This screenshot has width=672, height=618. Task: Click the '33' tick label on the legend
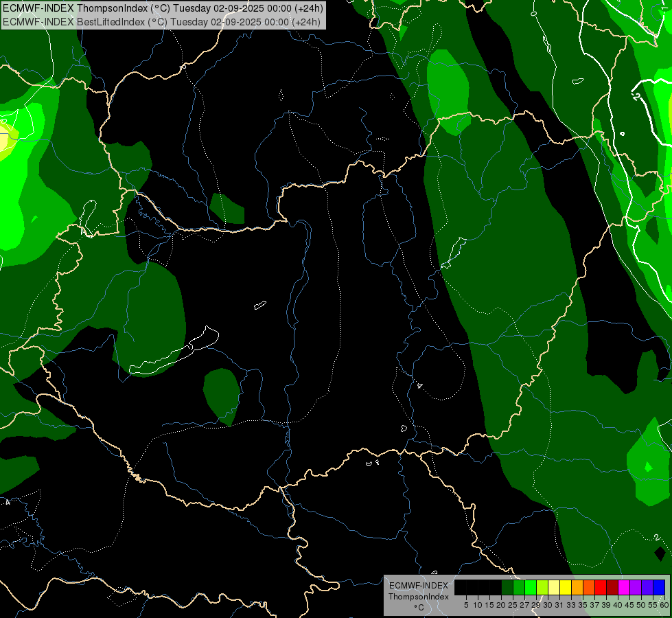[x=571, y=605]
